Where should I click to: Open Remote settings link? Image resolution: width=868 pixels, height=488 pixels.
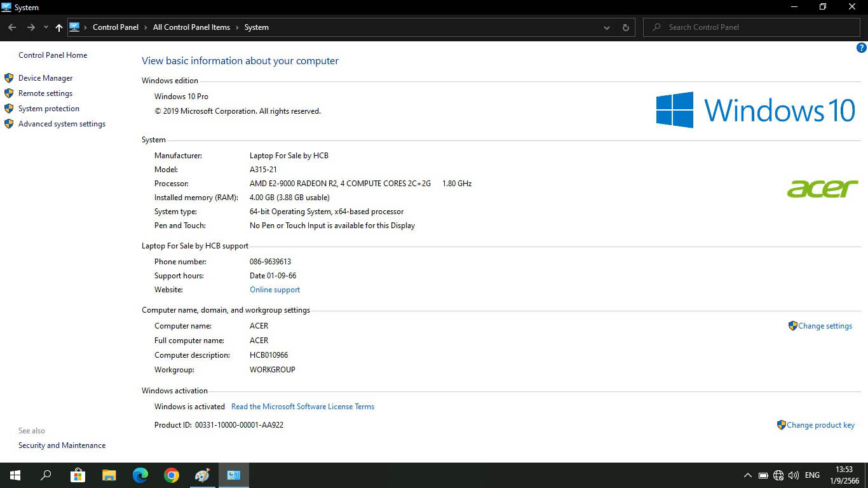tap(46, 93)
